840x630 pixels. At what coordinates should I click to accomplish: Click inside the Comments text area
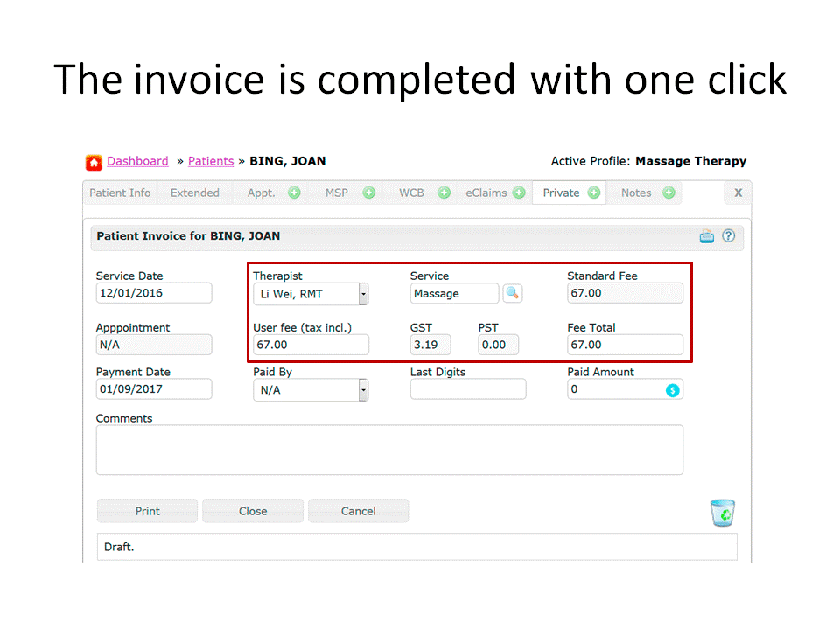(388, 450)
